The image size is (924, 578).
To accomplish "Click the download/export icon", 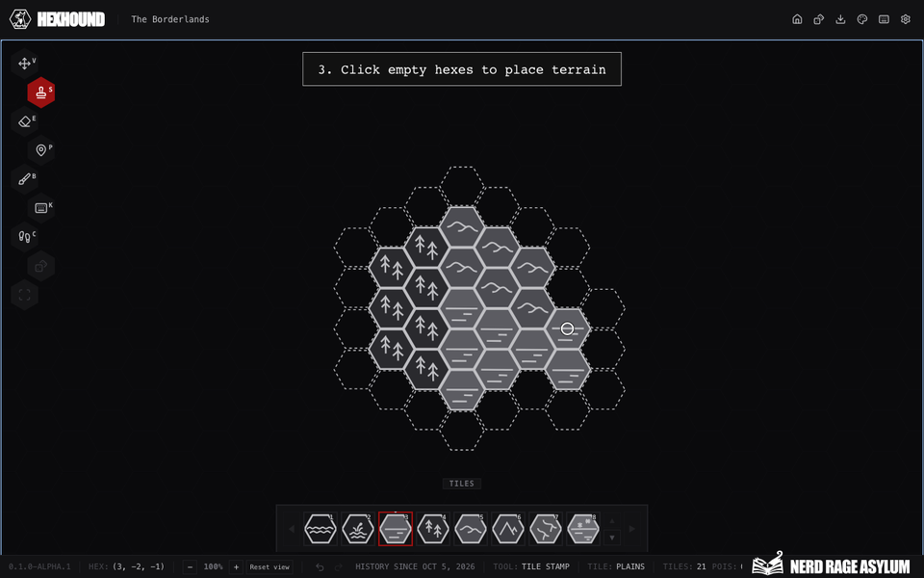I will coord(840,19).
